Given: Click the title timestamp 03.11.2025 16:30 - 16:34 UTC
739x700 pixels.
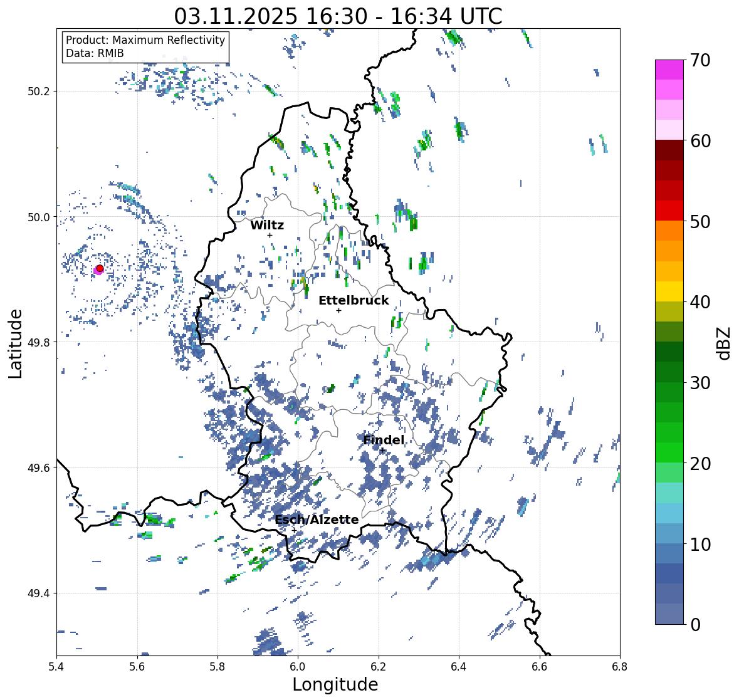Looking at the screenshot, I should point(338,16).
